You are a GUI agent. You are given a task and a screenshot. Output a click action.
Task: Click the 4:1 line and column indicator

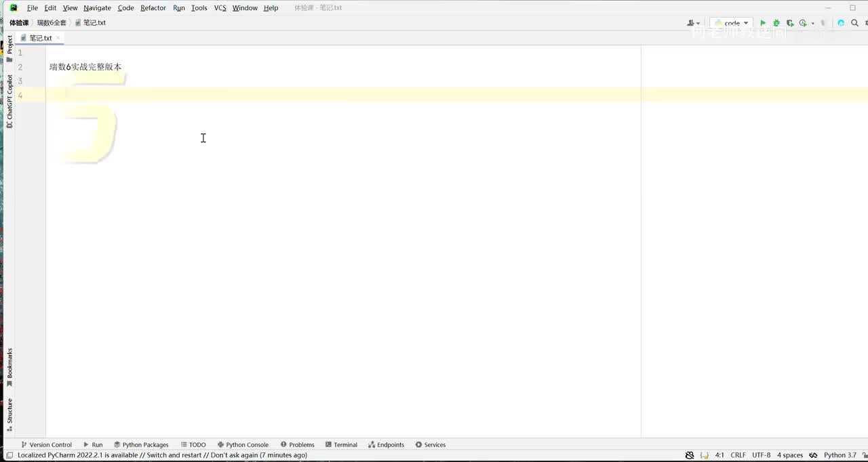719,455
